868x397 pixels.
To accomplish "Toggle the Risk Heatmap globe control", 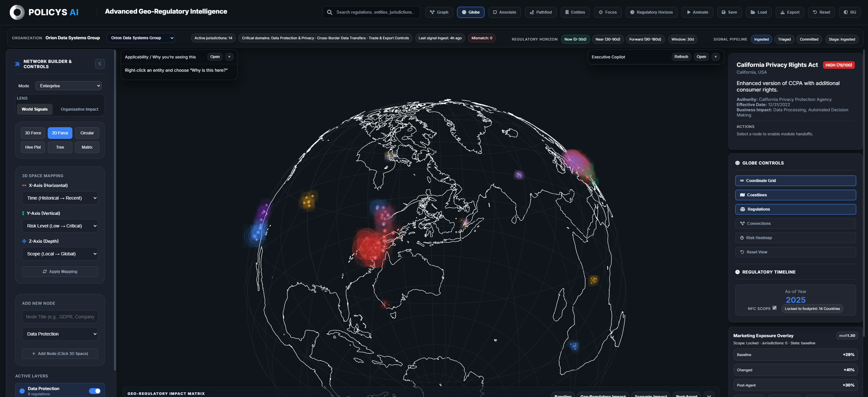I will (x=795, y=238).
